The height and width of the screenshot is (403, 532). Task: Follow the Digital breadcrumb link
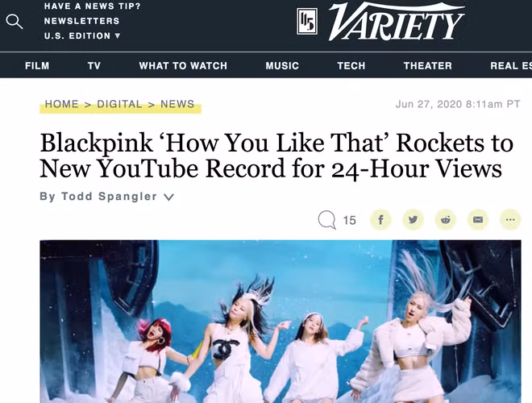click(x=119, y=104)
